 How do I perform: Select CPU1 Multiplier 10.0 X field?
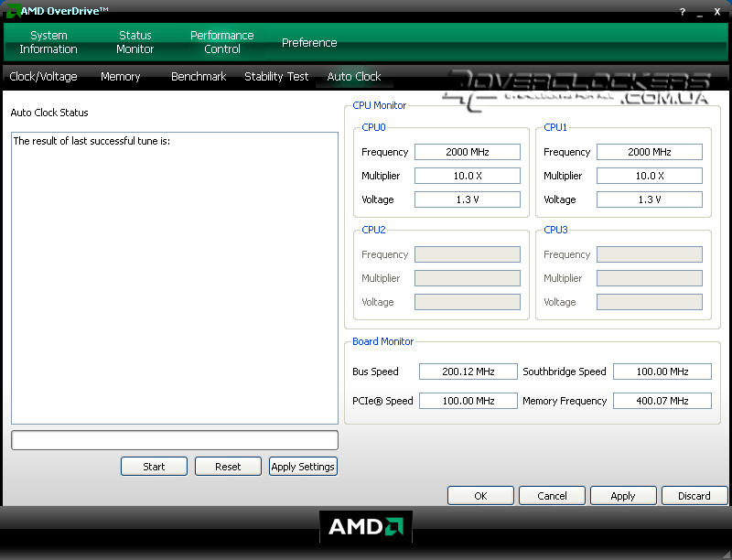point(650,176)
